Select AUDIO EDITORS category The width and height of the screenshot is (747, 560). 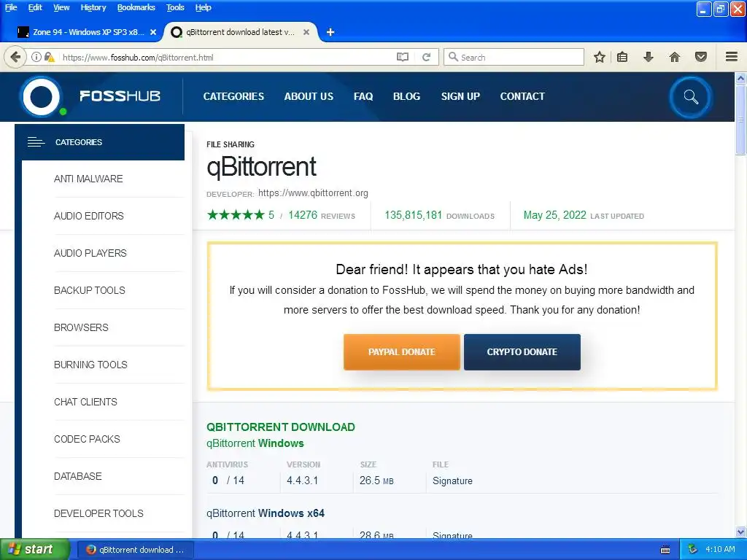[x=88, y=216]
